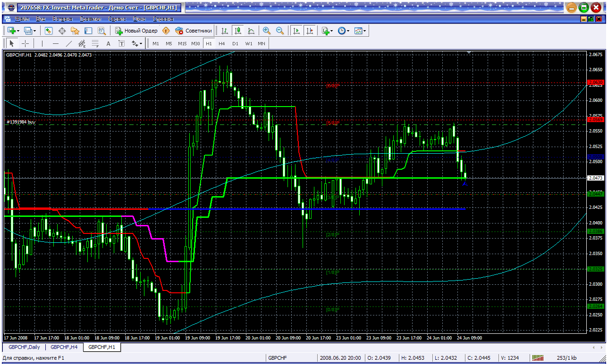Select the horizontal line drawing tool
Viewport: 608px width, 364px height.
click(55, 43)
